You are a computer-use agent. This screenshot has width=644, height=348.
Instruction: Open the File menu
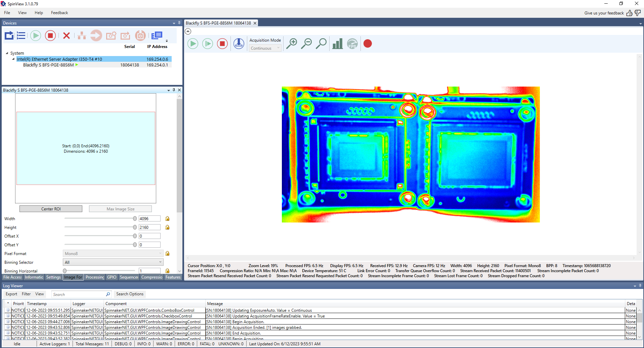tap(7, 13)
